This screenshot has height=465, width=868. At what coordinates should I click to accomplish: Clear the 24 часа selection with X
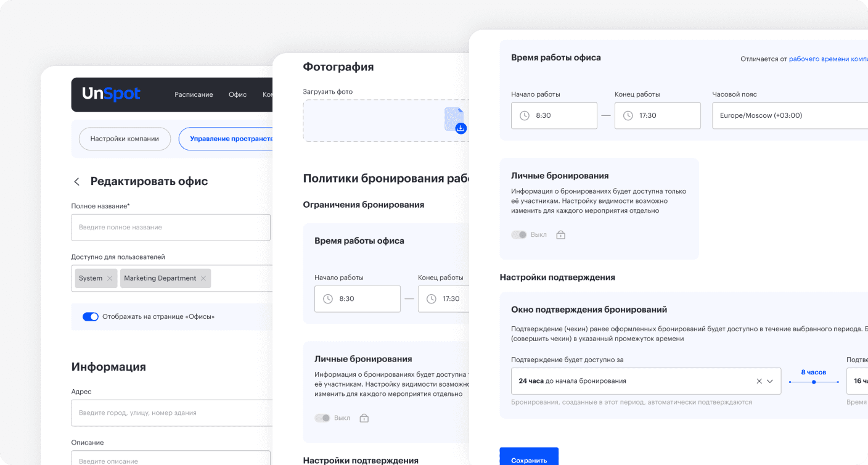[x=759, y=381]
